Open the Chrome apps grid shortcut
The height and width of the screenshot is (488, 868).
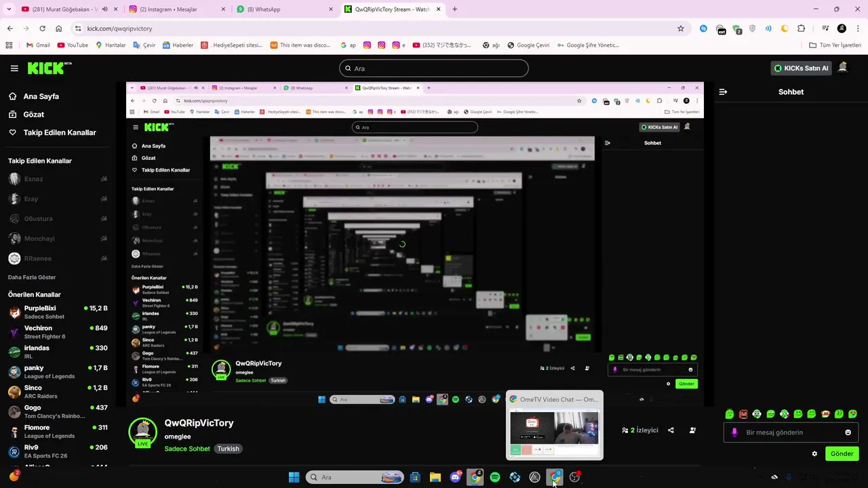[9, 45]
